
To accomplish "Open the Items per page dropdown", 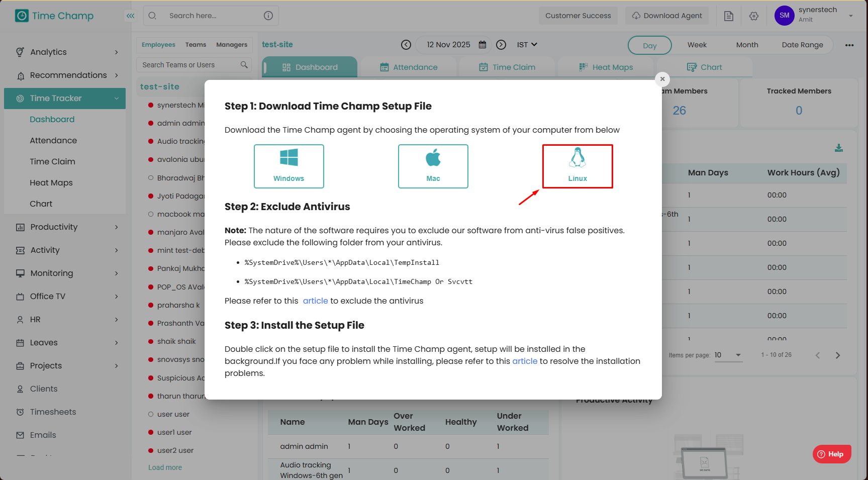I will coord(728,355).
